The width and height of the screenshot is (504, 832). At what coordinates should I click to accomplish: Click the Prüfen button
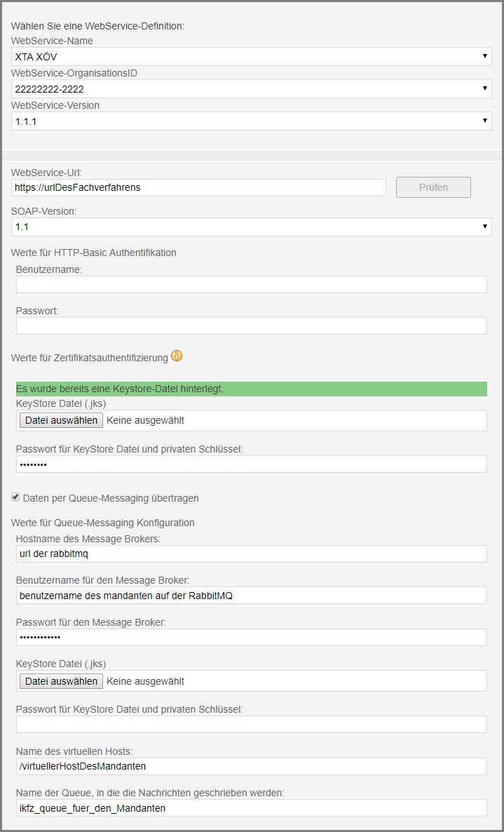[x=433, y=187]
